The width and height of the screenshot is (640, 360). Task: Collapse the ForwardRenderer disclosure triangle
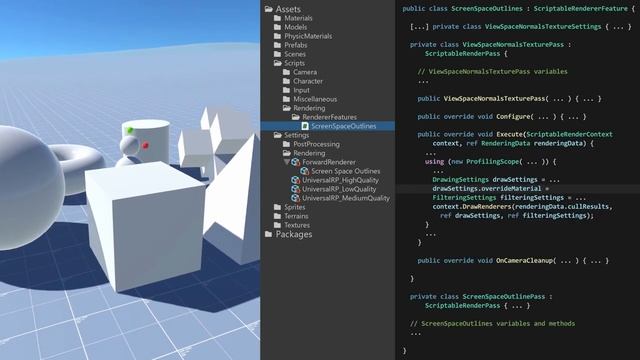click(x=287, y=162)
